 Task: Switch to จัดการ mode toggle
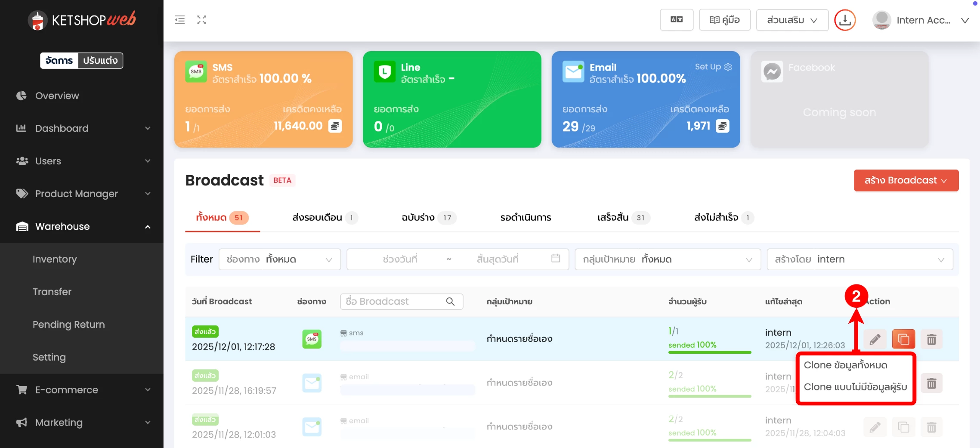coord(59,60)
